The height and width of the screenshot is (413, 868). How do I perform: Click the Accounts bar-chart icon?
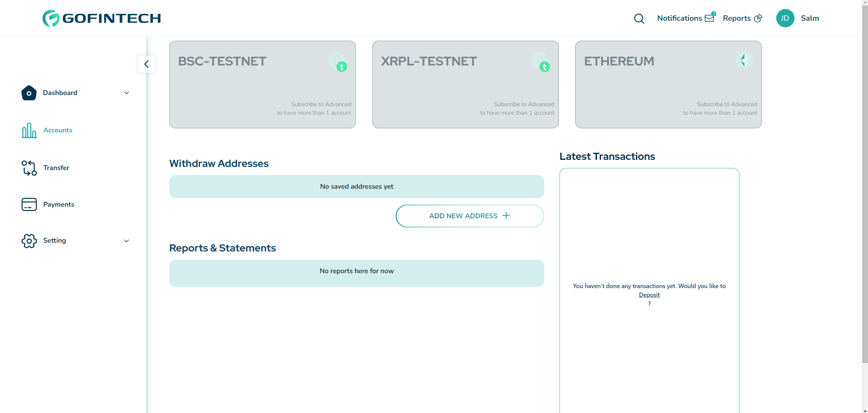point(29,130)
